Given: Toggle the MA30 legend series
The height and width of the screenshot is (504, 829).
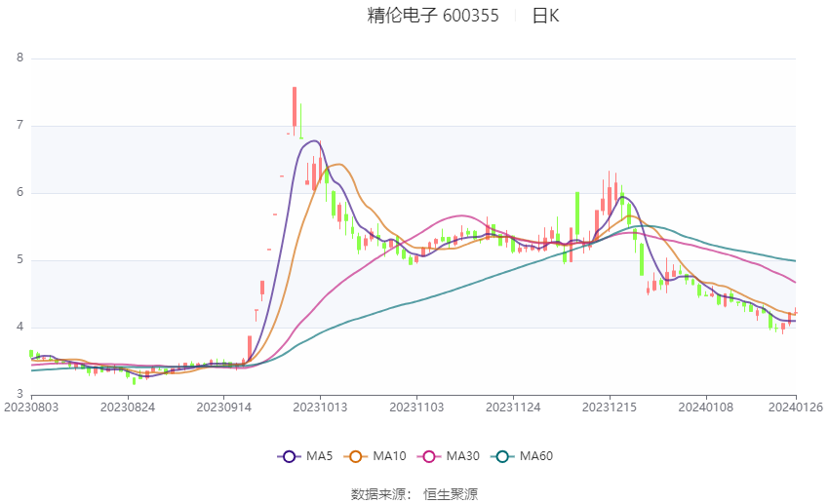Looking at the screenshot, I should 449,456.
